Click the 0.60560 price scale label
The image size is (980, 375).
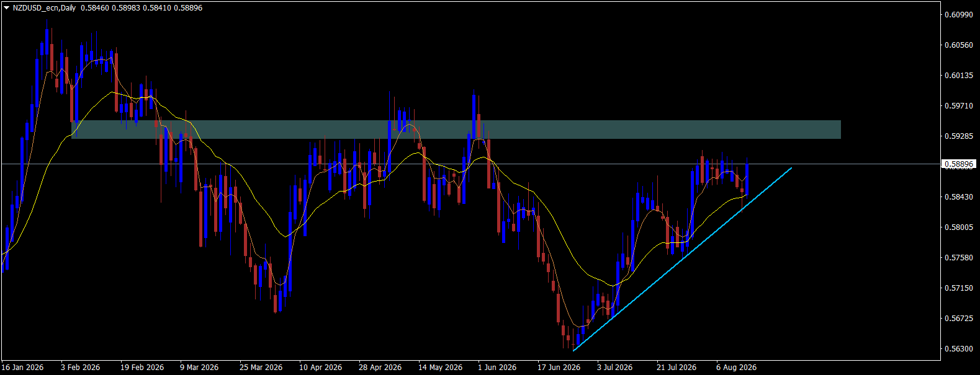[958, 45]
